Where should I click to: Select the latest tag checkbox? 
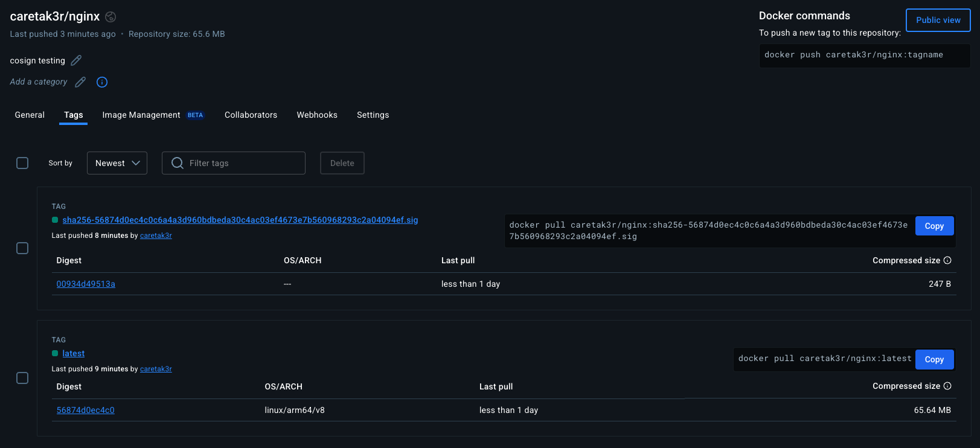point(22,378)
